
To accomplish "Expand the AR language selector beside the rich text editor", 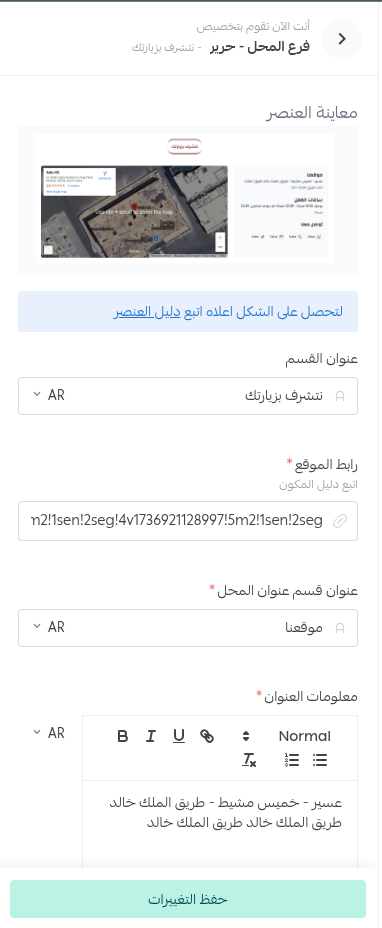I will (49, 733).
